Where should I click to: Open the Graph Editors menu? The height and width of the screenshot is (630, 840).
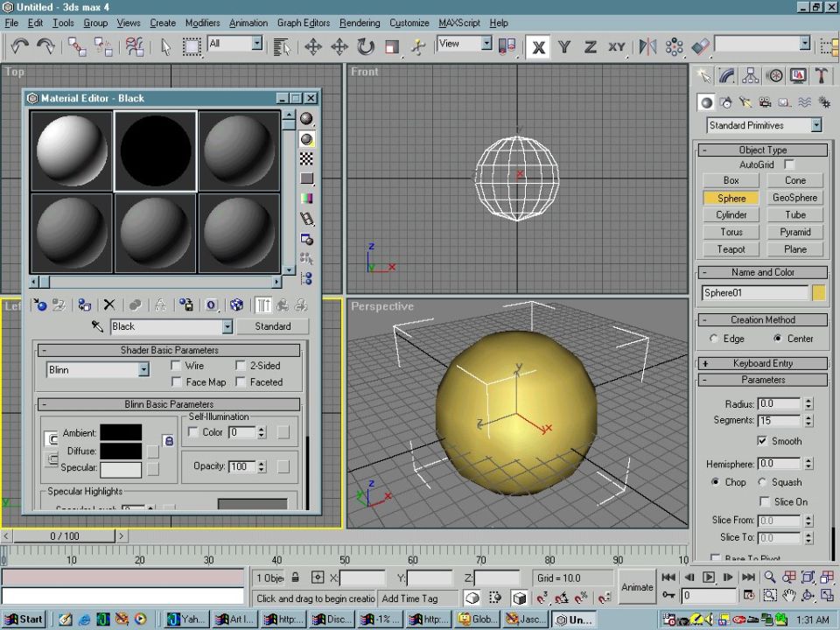point(304,23)
